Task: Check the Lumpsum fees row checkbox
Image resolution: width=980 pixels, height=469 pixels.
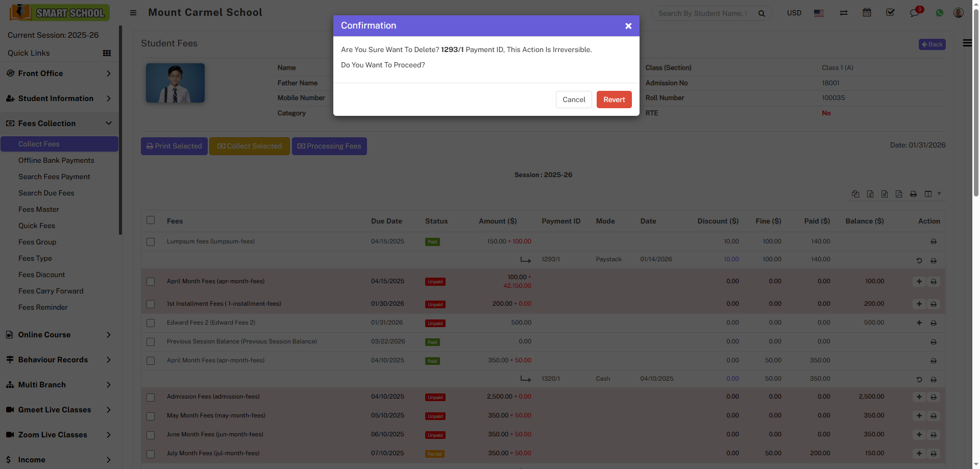Action: click(x=151, y=242)
